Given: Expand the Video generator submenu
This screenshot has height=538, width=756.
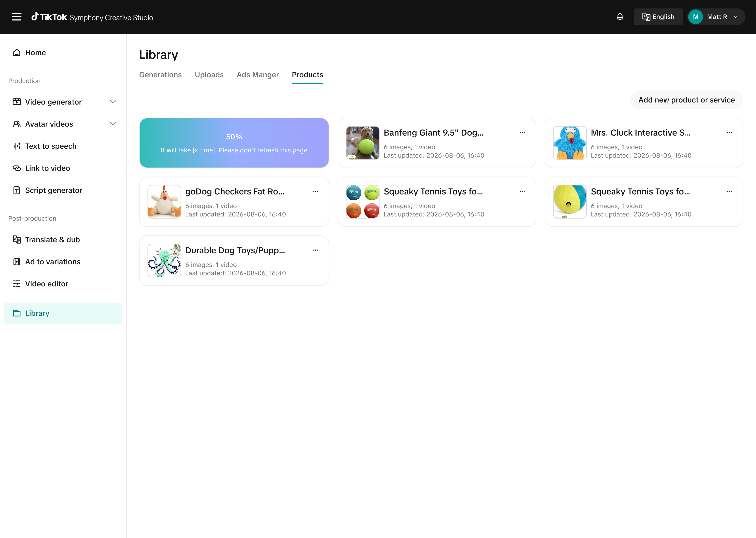Looking at the screenshot, I should (x=113, y=102).
